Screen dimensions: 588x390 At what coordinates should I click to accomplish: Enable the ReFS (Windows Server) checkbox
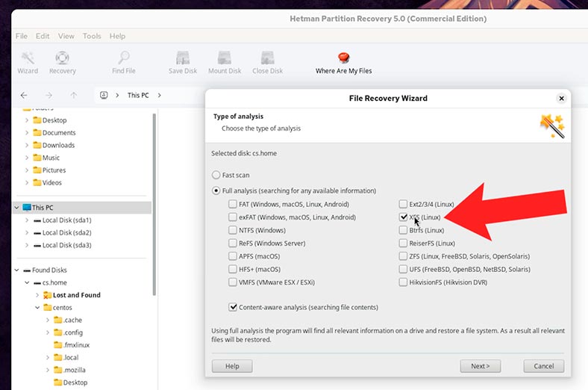233,244
